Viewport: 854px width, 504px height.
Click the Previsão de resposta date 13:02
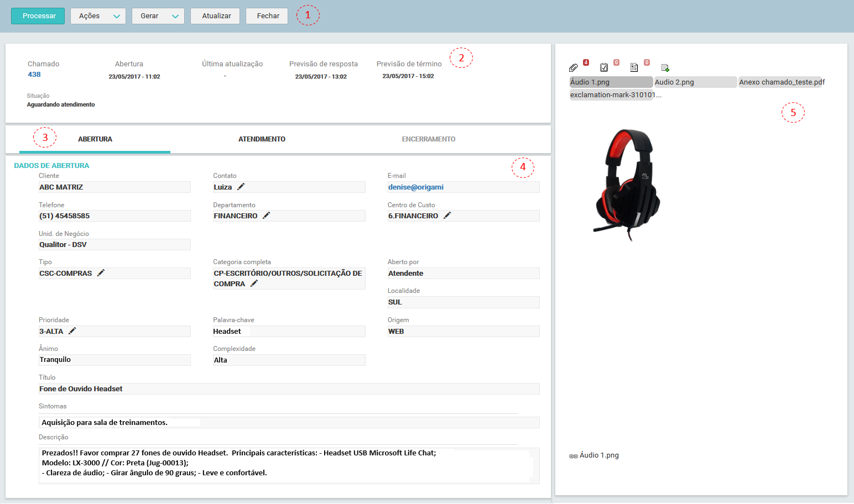click(321, 77)
